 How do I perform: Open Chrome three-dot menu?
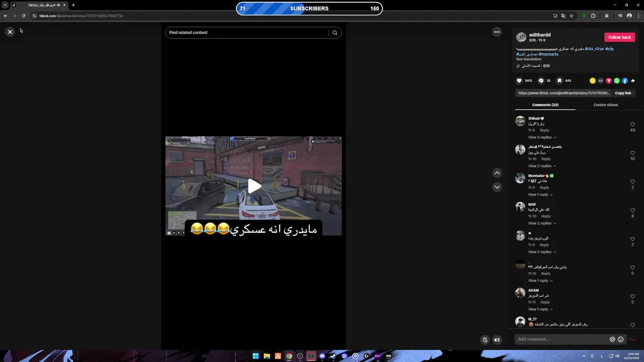point(638,16)
